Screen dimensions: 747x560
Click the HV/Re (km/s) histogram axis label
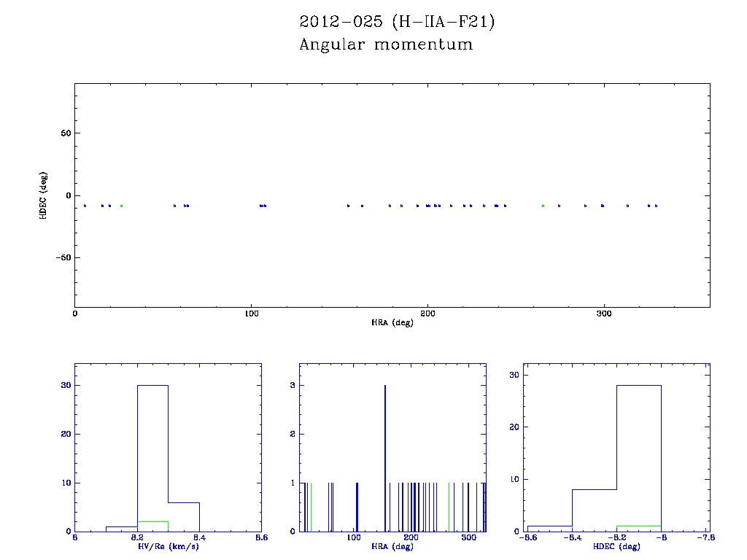point(167,546)
